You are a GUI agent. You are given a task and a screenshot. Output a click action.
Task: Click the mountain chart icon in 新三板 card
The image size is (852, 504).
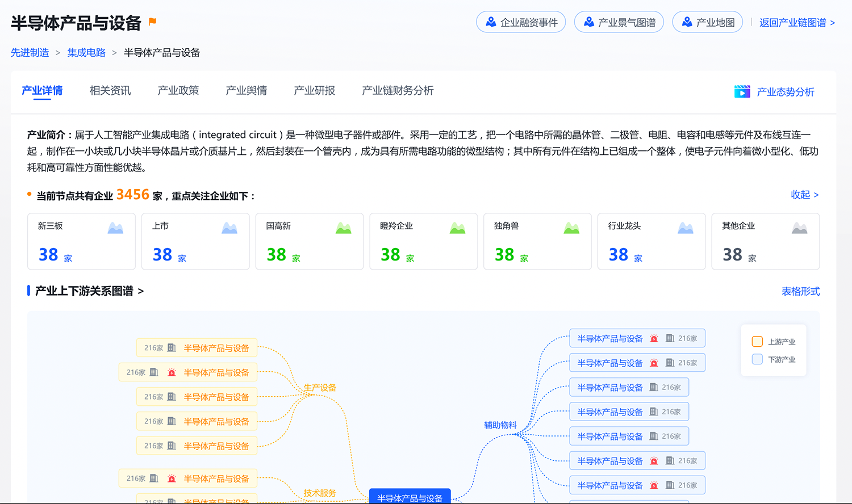click(115, 228)
